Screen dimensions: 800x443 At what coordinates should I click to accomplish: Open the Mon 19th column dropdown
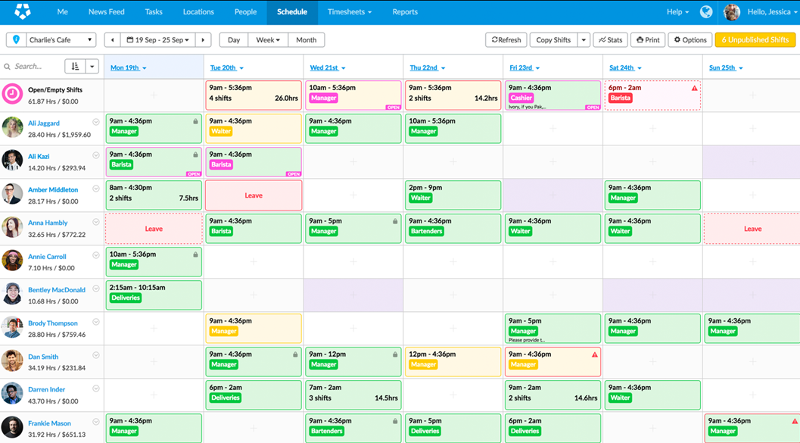145,68
